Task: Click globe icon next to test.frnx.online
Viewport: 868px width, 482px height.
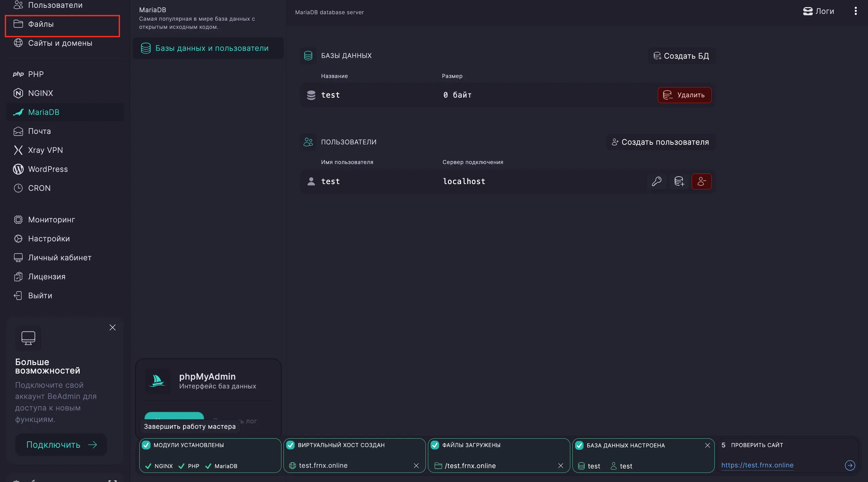Action: click(x=292, y=466)
